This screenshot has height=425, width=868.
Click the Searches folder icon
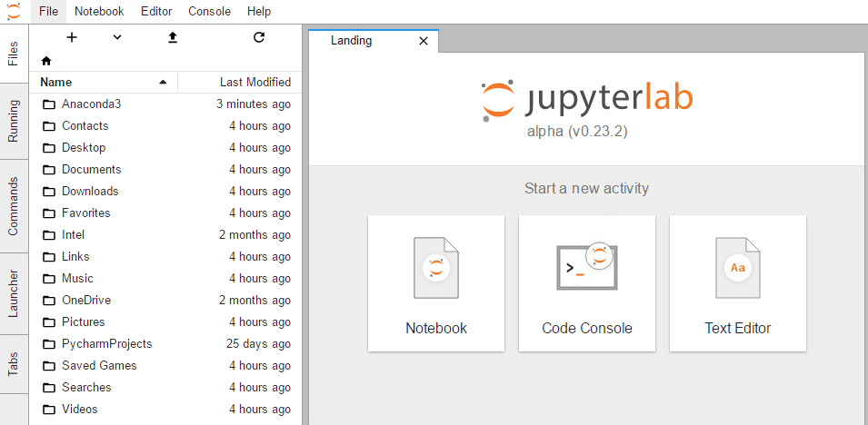click(50, 388)
